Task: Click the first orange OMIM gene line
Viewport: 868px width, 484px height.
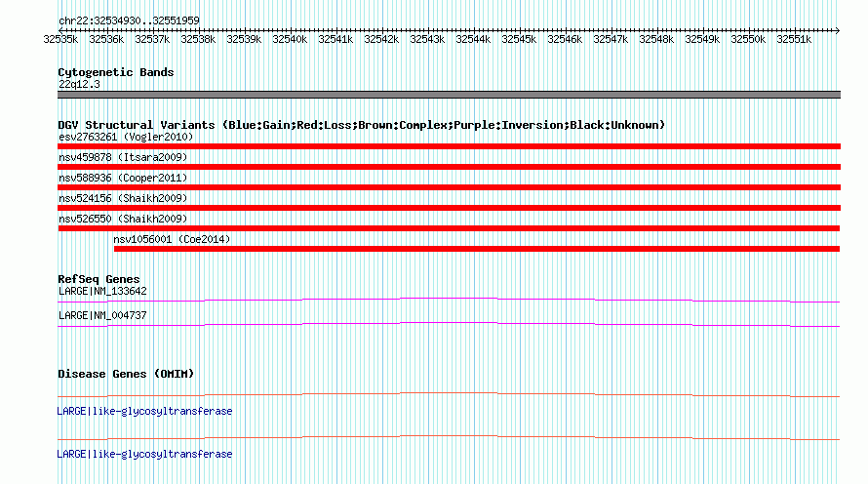Action: tap(449, 394)
